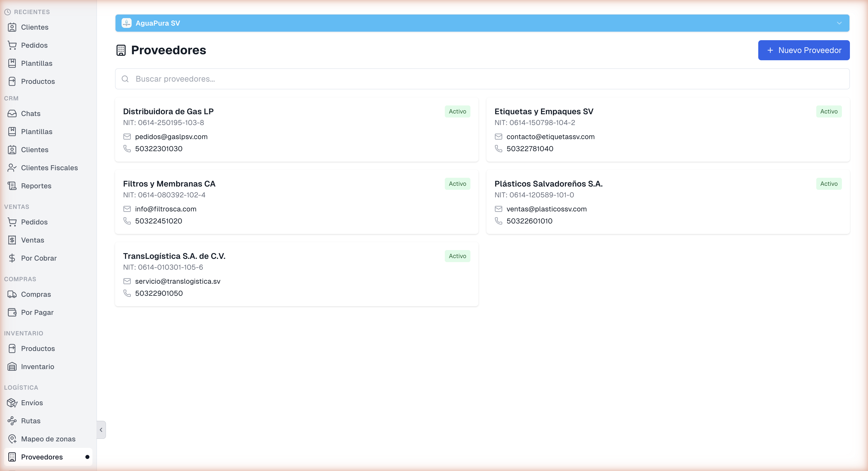Collapse the sidebar with the chevron handle

101,430
